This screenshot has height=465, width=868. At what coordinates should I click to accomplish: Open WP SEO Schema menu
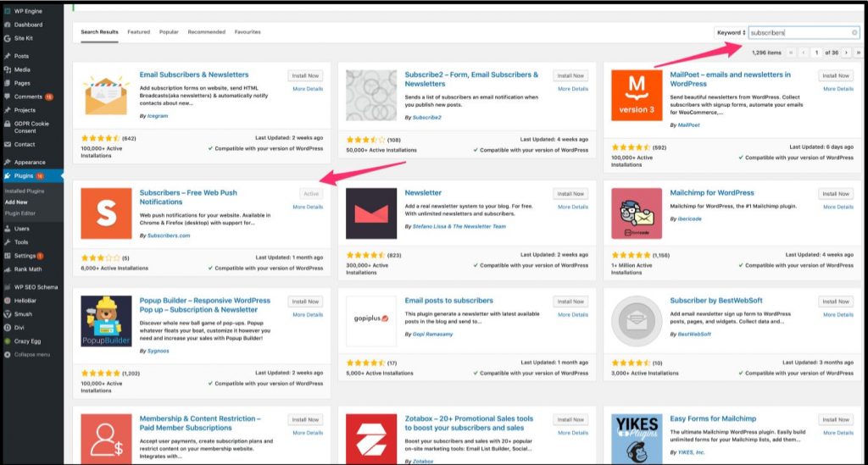(36, 287)
